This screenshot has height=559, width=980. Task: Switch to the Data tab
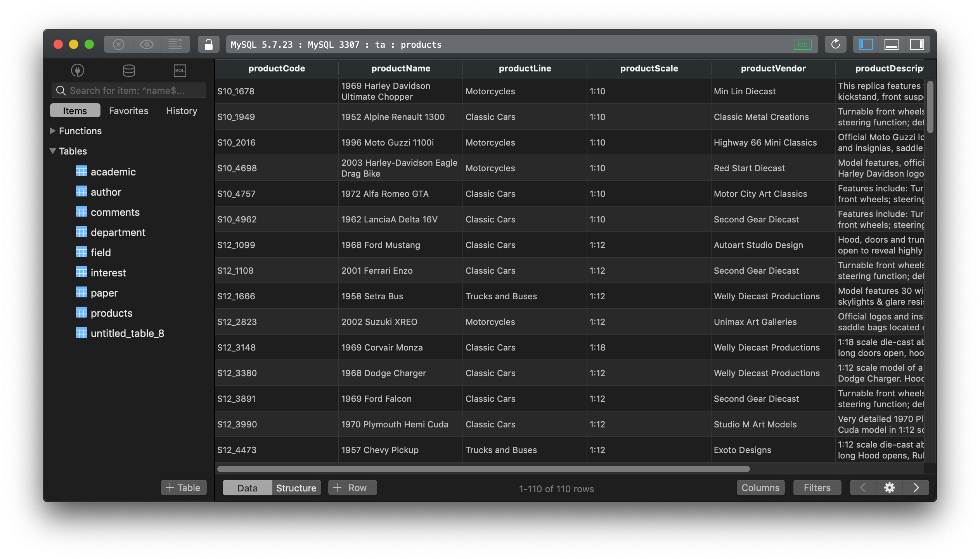(x=246, y=487)
